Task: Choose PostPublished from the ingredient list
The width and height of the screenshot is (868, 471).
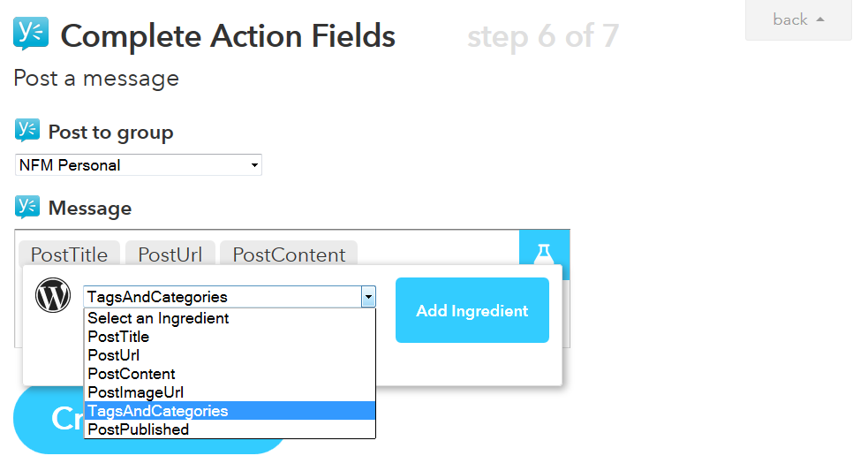Action: [138, 429]
